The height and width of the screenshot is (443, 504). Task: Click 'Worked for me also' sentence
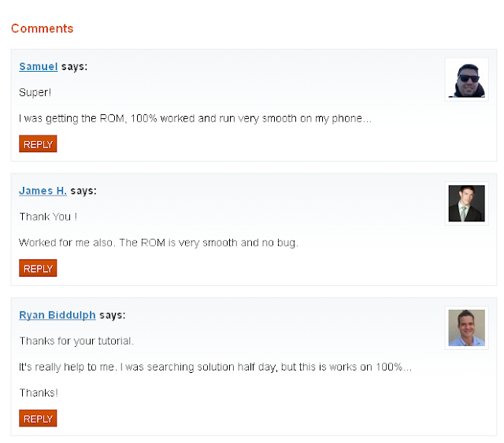[x=158, y=243]
